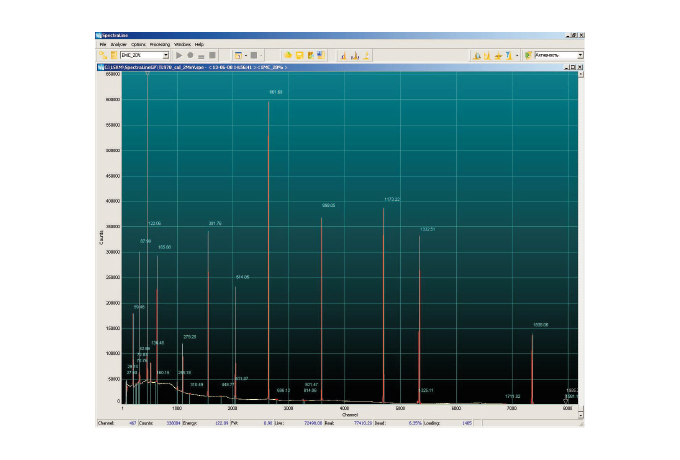Open the Analyzer menu

pyautogui.click(x=118, y=44)
